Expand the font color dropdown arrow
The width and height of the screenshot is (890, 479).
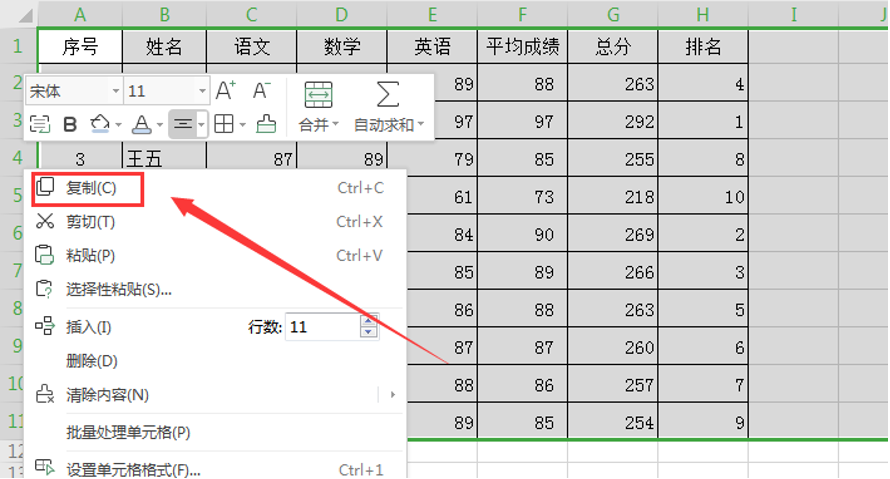click(x=159, y=124)
